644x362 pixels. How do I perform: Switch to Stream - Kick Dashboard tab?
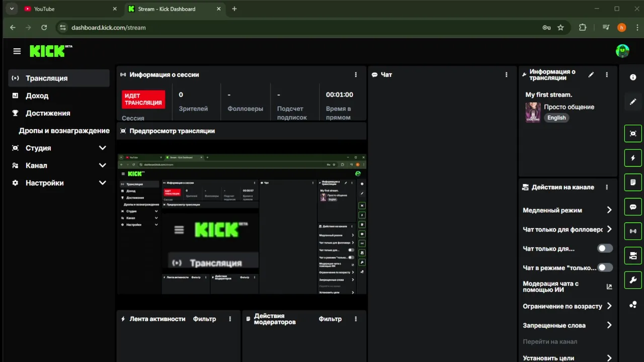pyautogui.click(x=174, y=9)
